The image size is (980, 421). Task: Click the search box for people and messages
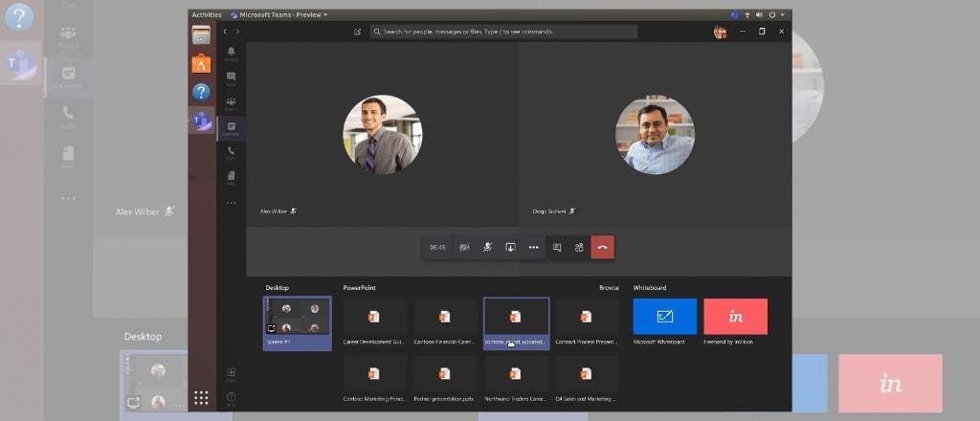(503, 32)
